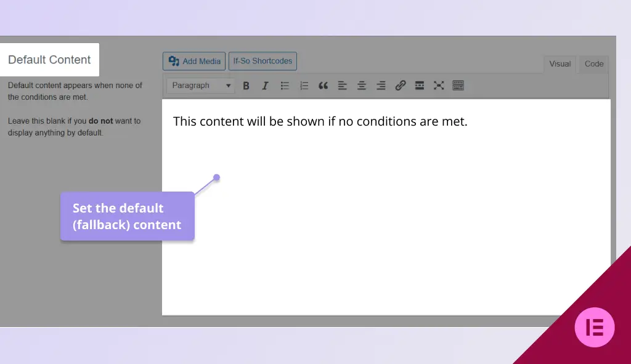Apply blockquote formatting
Image resolution: width=631 pixels, height=364 pixels.
click(323, 85)
